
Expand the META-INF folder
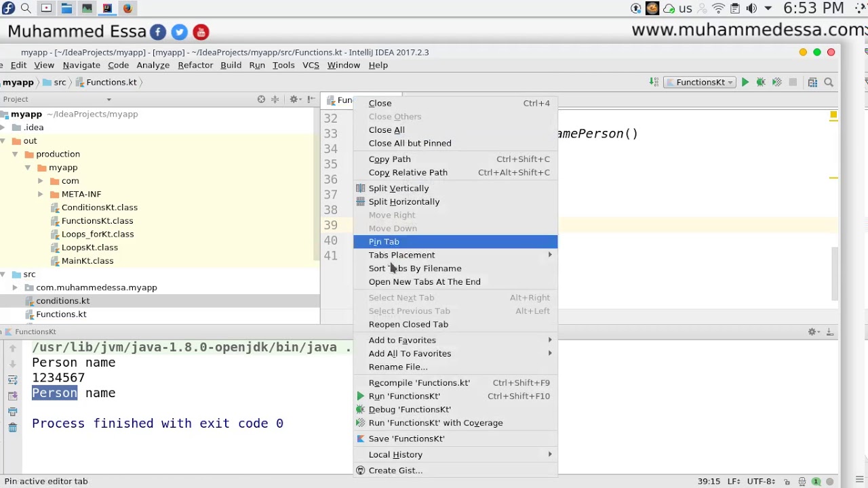pyautogui.click(x=41, y=194)
